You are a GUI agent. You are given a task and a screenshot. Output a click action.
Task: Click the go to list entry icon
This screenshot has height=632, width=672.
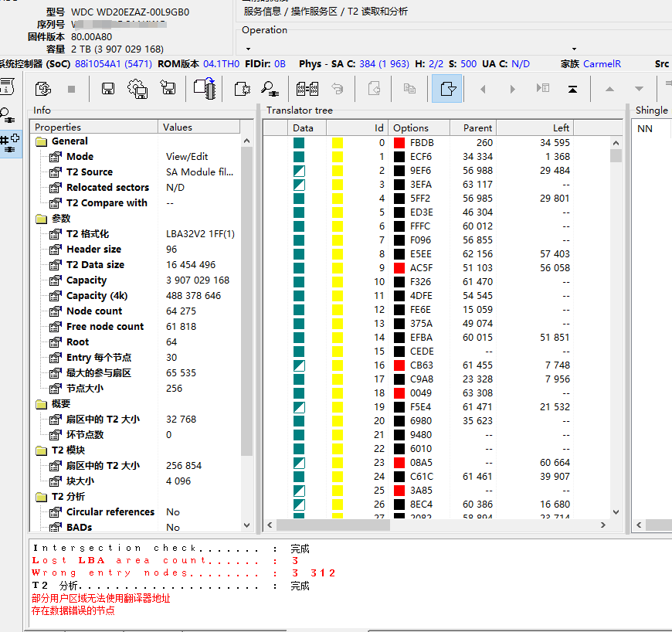(x=542, y=88)
